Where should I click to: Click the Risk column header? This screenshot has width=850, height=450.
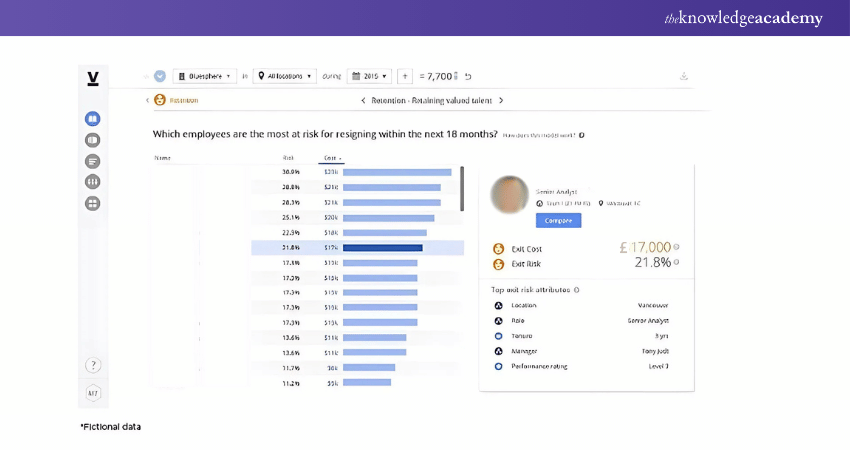(288, 158)
